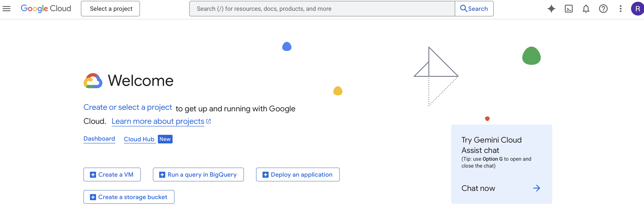The height and width of the screenshot is (220, 644).
Task: Open the notifications bell
Action: click(586, 8)
